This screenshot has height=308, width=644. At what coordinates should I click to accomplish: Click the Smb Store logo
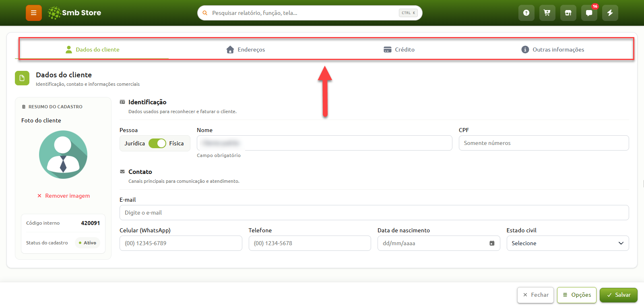tap(74, 13)
